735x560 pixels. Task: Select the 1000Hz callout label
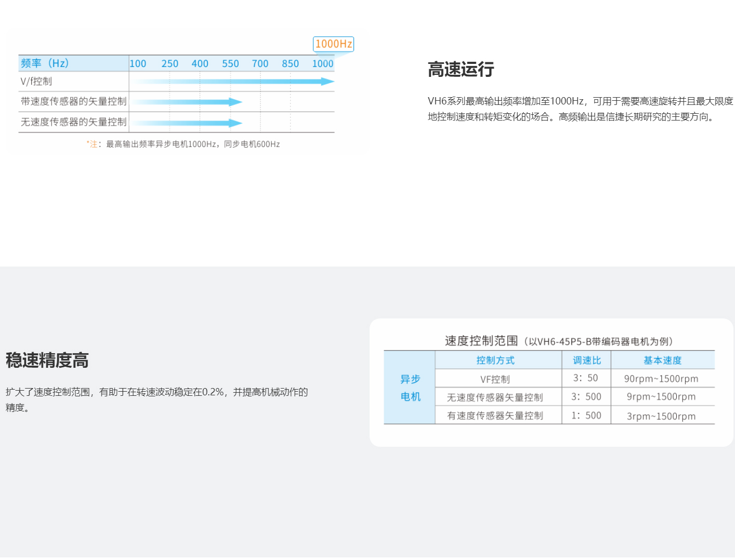point(333,44)
